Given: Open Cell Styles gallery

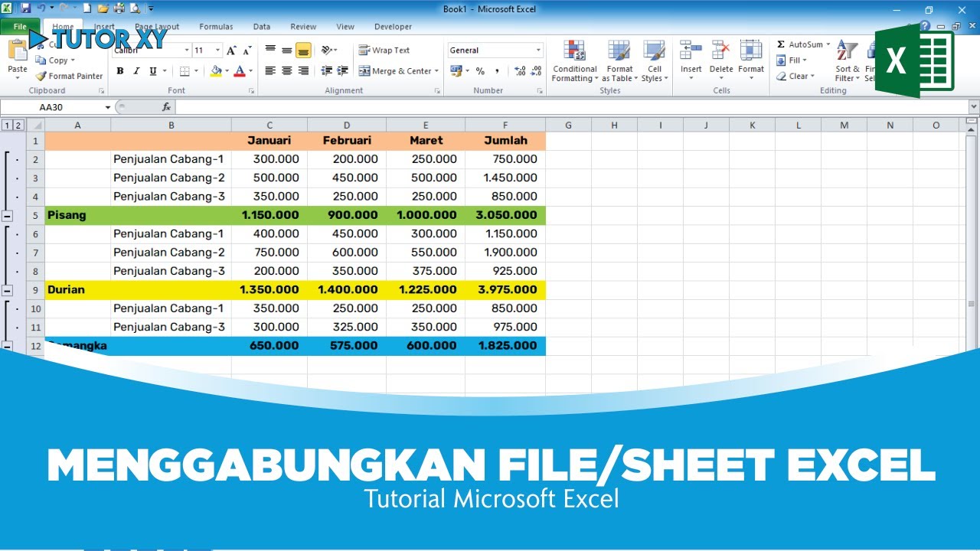Looking at the screenshot, I should coord(654,61).
